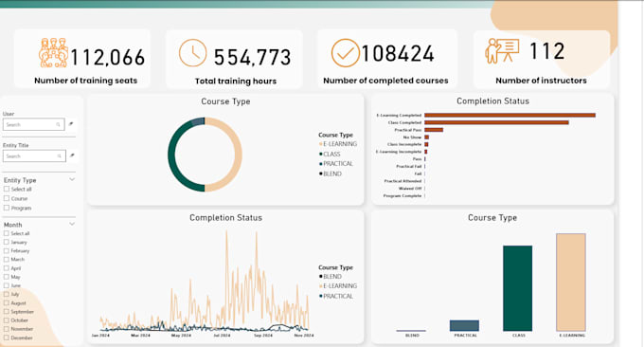644x347 pixels.
Task: Click 'Jul 2024' axis label
Action: click(x=222, y=336)
